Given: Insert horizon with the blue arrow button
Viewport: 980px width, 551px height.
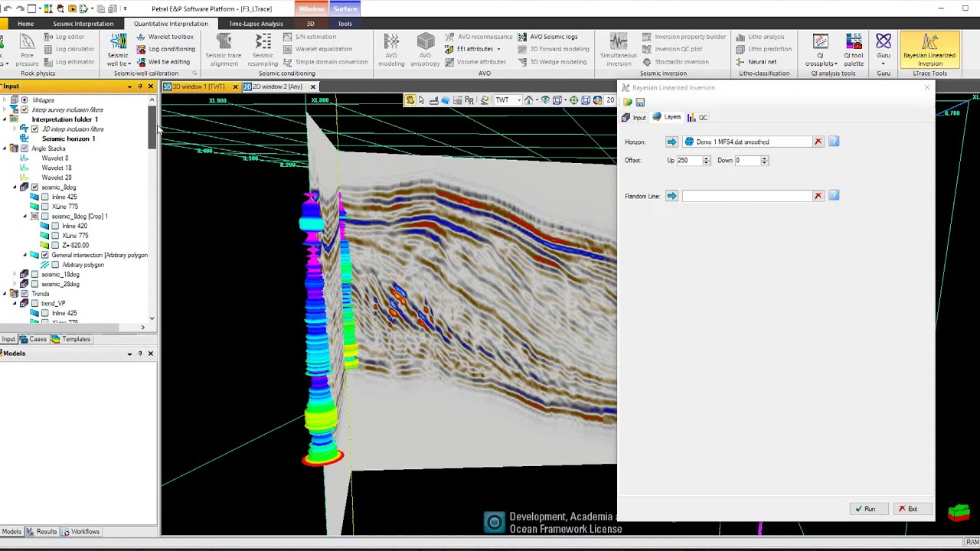Looking at the screenshot, I should tap(671, 142).
